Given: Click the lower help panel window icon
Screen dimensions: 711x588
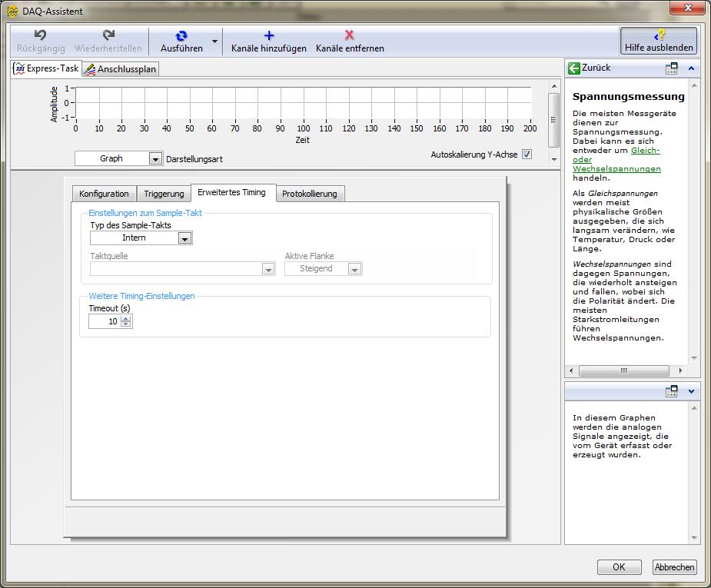Looking at the screenshot, I should point(672,390).
